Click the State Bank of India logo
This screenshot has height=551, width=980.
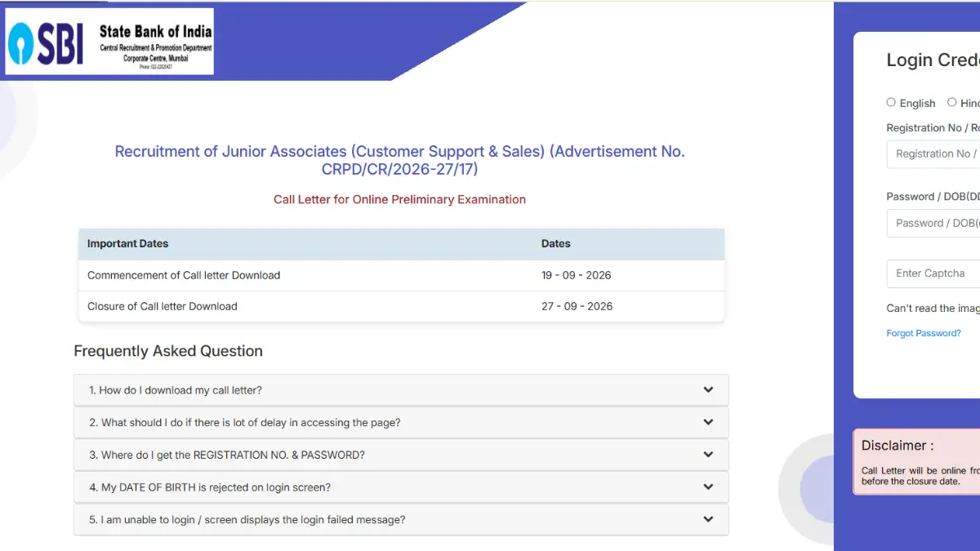pyautogui.click(x=109, y=42)
